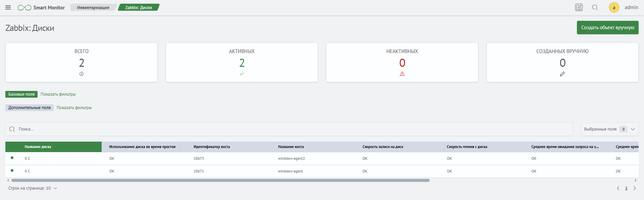Screen dimensions: 644x200
Task: Switch to the Инвентаризация breadcrumb tab
Action: [93, 7]
